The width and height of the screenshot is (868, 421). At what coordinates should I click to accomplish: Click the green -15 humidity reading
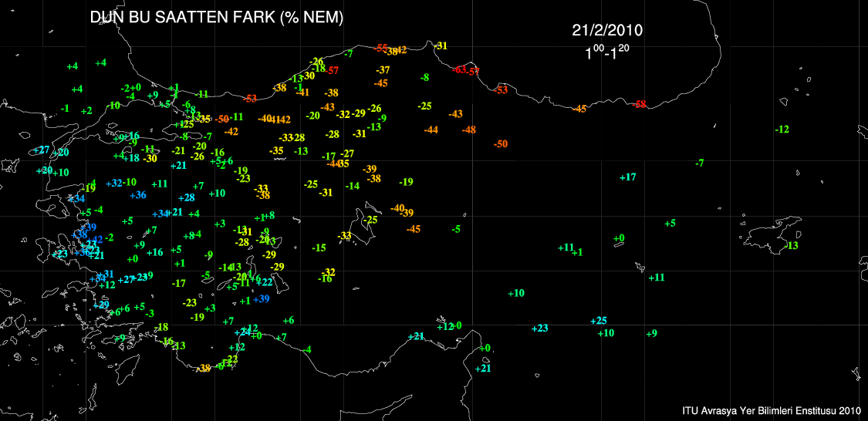pos(319,248)
